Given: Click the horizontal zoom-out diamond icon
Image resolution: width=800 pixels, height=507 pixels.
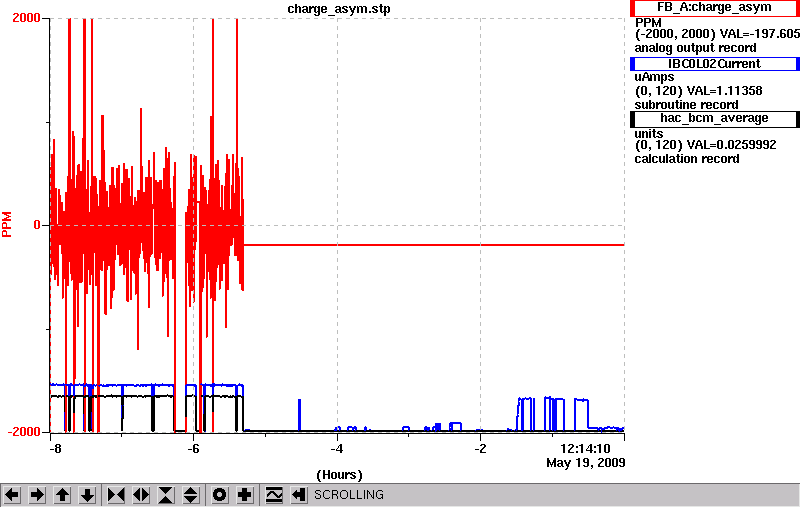Looking at the screenshot, I should pyautogui.click(x=141, y=495).
